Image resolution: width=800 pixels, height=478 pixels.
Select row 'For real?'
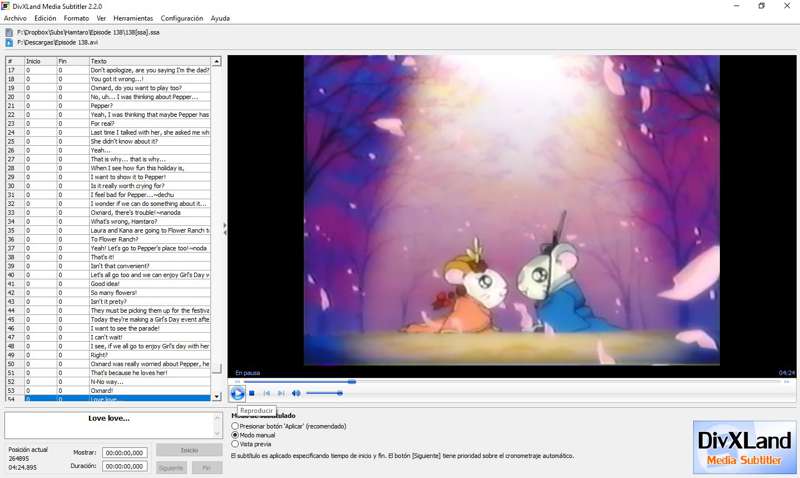pos(108,123)
